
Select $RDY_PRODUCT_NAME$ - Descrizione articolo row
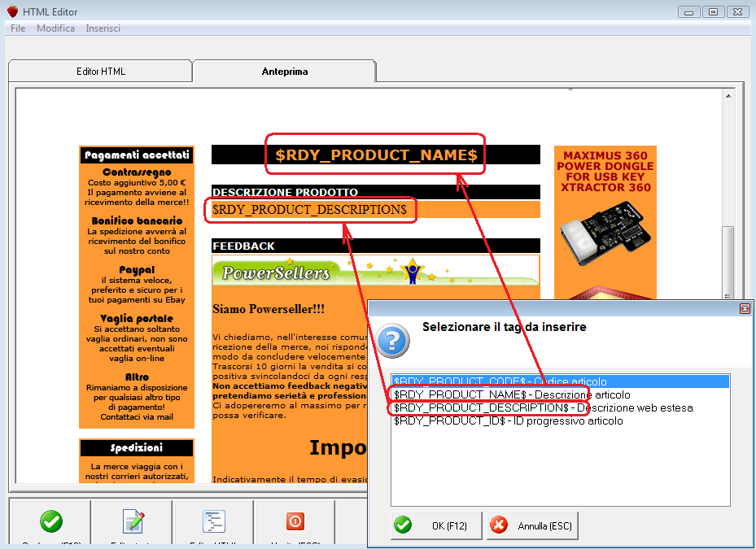tap(560, 394)
